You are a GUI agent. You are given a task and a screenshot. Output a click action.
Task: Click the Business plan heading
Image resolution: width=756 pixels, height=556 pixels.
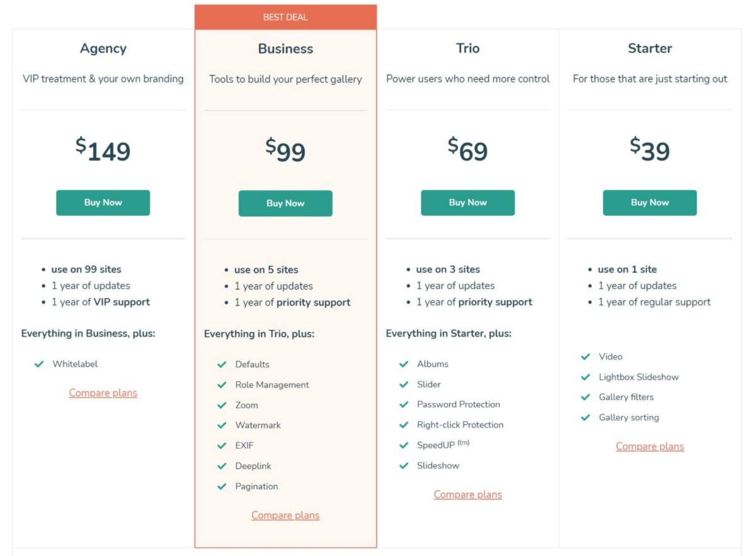[x=285, y=48]
